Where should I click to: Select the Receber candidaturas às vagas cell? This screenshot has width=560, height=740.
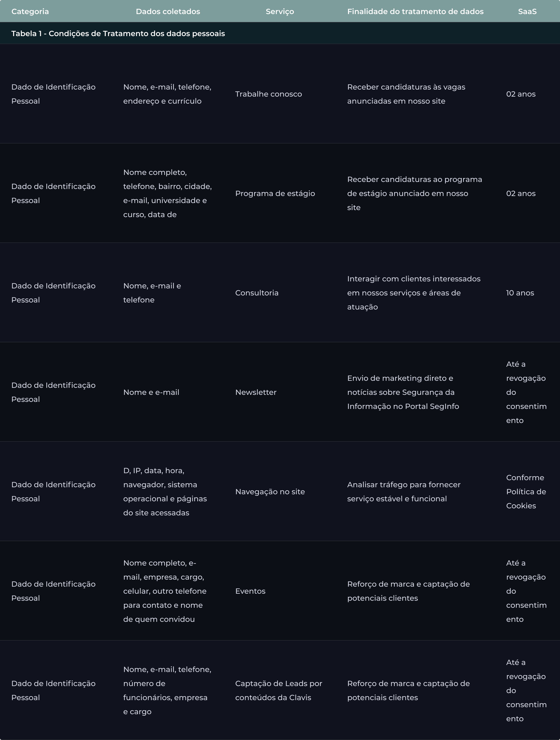(x=406, y=94)
